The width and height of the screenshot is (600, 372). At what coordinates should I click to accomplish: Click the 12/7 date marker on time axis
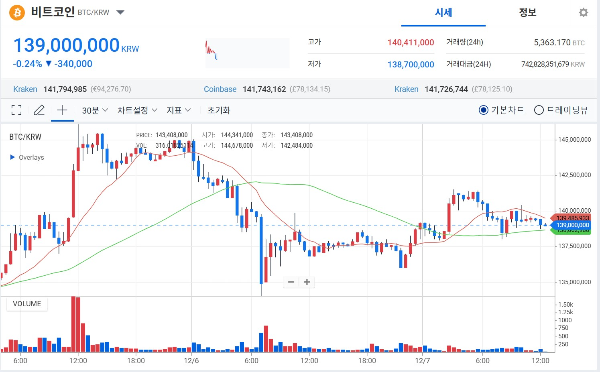pos(422,361)
